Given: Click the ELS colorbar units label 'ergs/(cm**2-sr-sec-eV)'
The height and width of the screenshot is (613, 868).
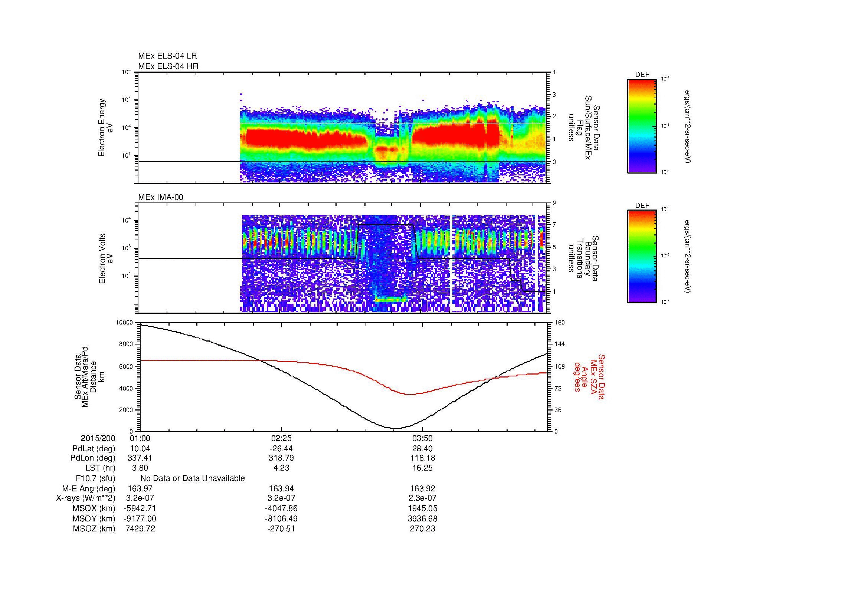Looking at the screenshot, I should [688, 126].
